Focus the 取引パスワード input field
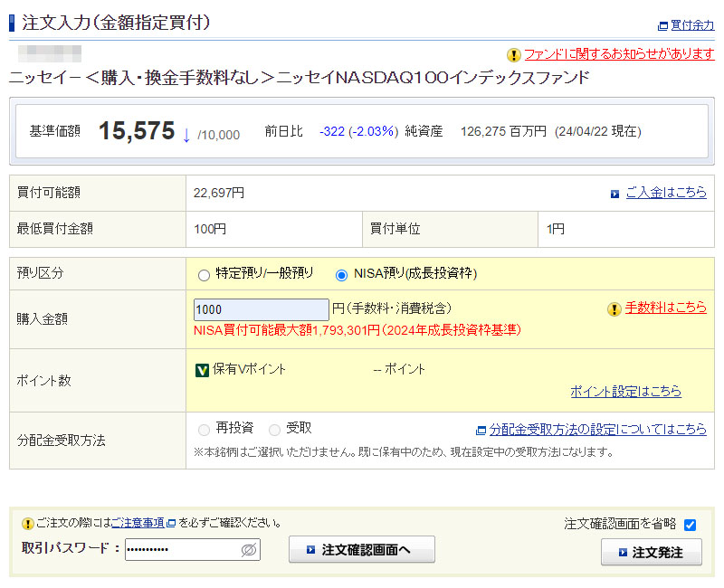Screen dimensions: 724x588 click(182, 550)
